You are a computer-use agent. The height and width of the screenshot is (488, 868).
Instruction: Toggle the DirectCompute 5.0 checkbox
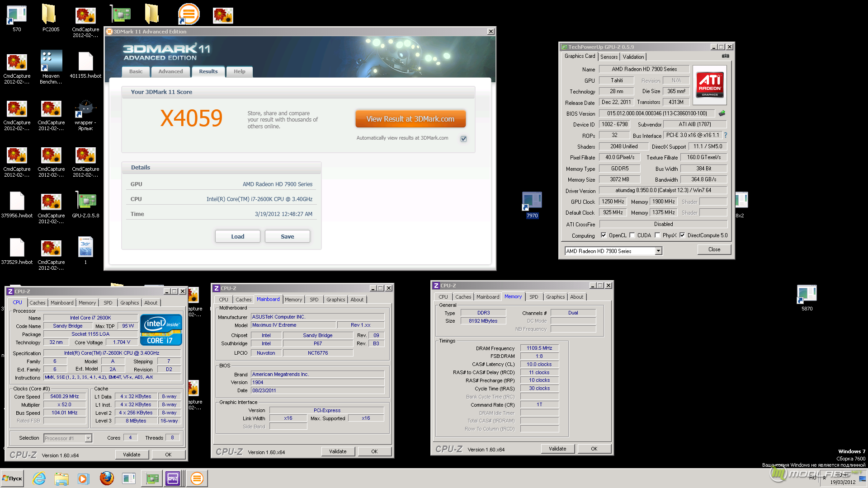coord(682,235)
